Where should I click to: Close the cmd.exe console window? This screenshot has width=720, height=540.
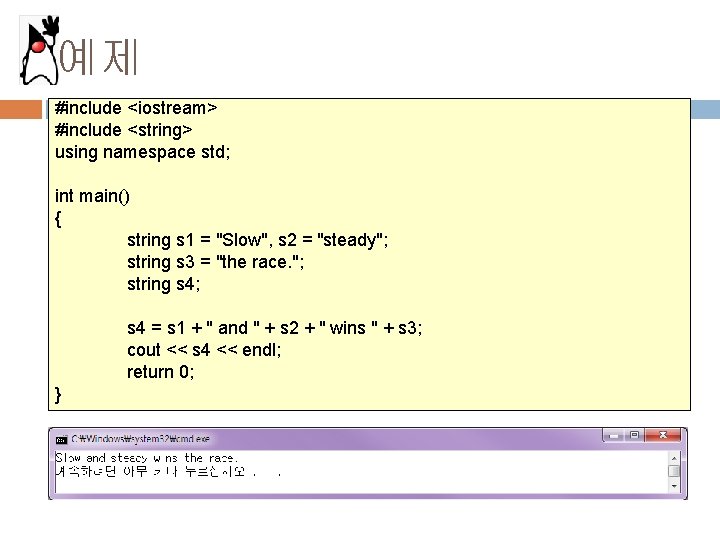(x=663, y=435)
